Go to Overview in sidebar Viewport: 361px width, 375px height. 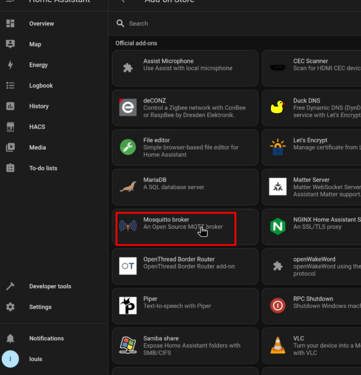click(41, 24)
